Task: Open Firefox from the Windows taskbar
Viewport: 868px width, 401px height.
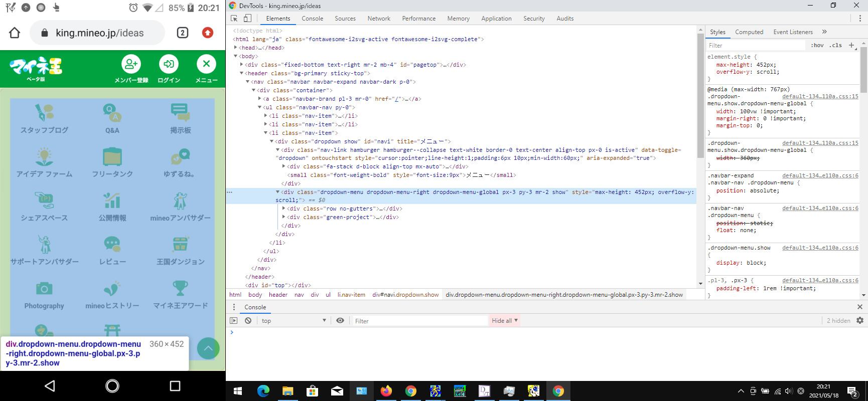Action: point(386,391)
